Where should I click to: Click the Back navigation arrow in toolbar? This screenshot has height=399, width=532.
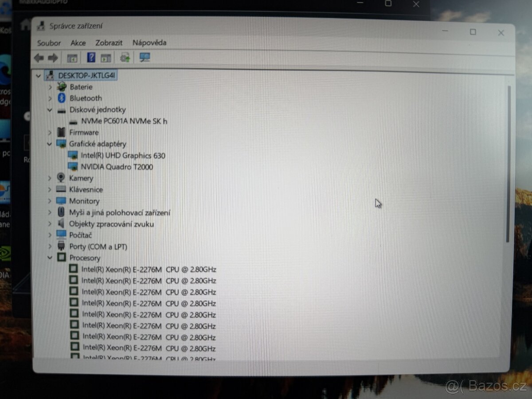(39, 58)
